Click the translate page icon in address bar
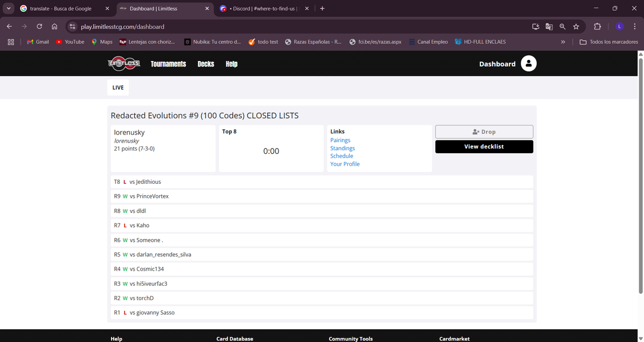644x342 pixels. pos(549,26)
